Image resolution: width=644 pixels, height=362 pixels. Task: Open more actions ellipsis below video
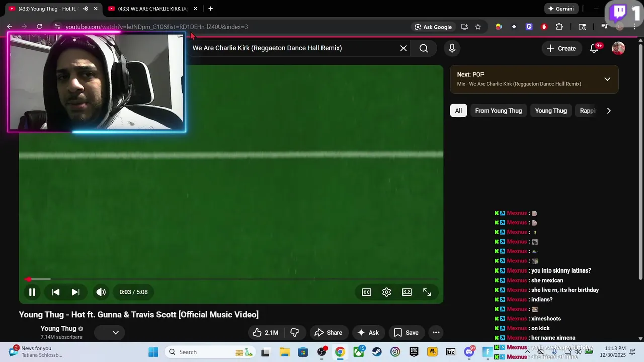tap(436, 332)
